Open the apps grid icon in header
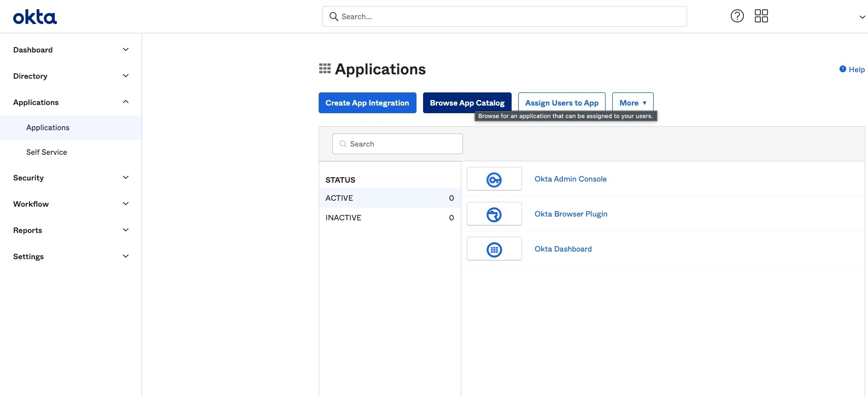Viewport: 868px width, 397px height. (761, 16)
